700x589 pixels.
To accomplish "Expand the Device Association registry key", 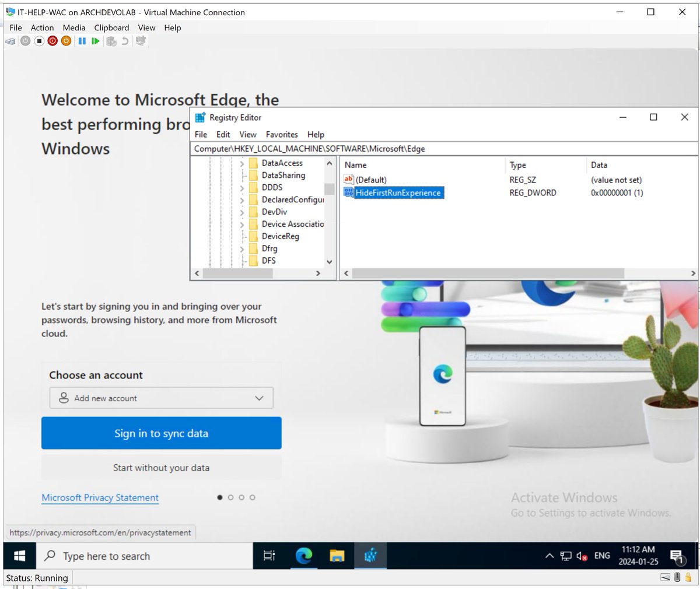I will coord(242,225).
